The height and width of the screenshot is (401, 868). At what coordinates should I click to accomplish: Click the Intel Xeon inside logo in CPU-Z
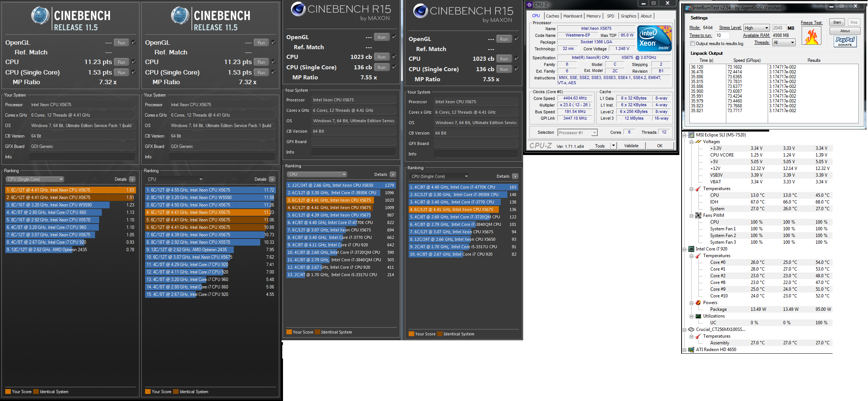coord(655,38)
